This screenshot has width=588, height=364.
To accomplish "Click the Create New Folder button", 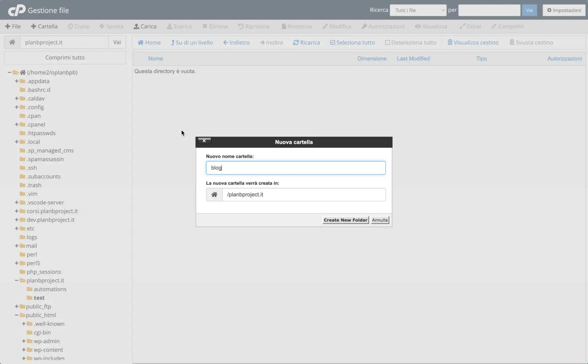I will click(345, 220).
